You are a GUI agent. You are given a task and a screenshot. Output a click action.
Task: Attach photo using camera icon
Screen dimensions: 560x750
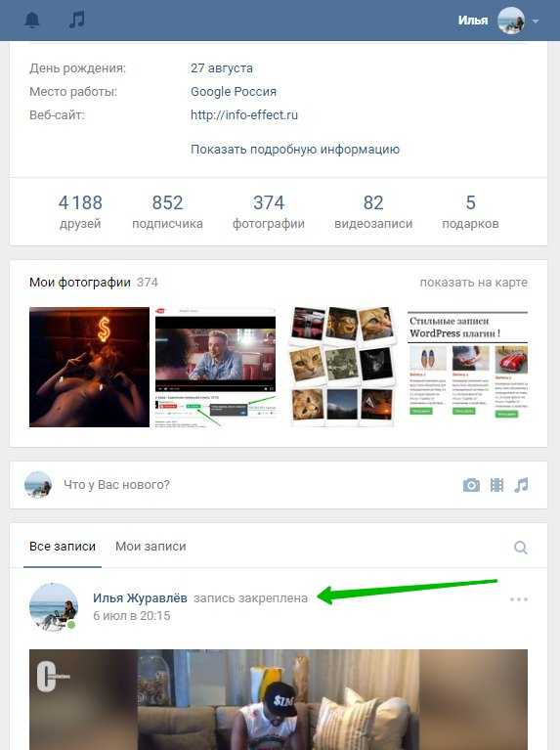point(471,485)
